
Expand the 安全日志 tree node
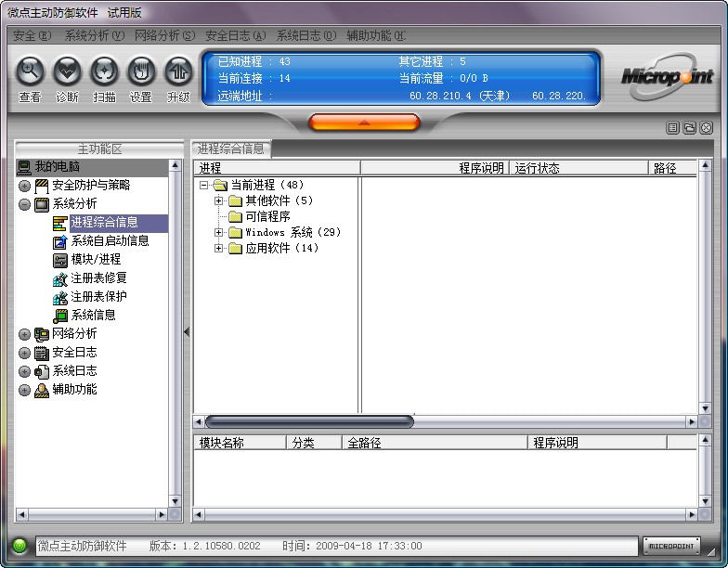[x=24, y=353]
